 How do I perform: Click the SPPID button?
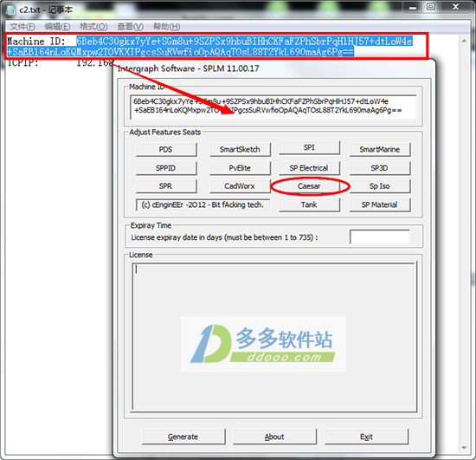pos(166,168)
